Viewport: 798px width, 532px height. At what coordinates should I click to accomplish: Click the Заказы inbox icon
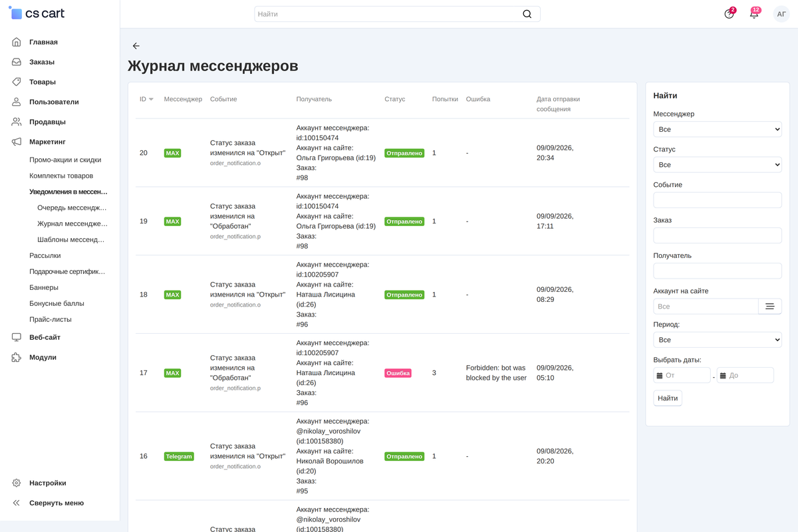click(17, 62)
